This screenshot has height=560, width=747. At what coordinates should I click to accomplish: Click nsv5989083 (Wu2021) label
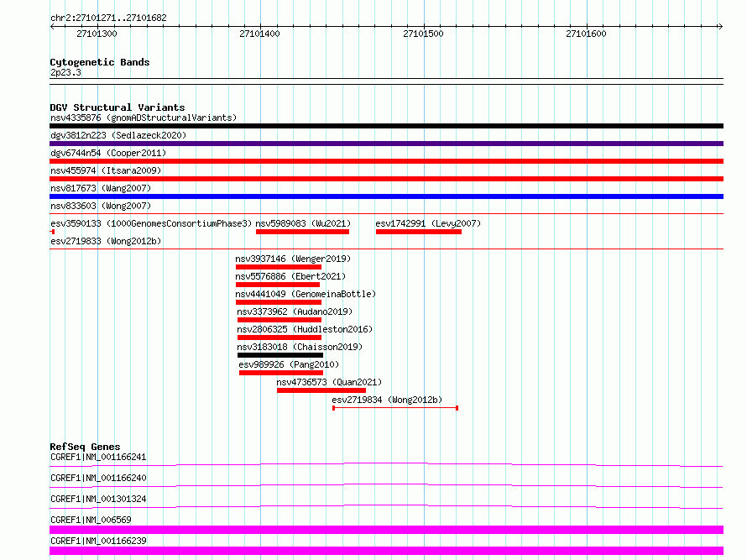pyautogui.click(x=303, y=223)
